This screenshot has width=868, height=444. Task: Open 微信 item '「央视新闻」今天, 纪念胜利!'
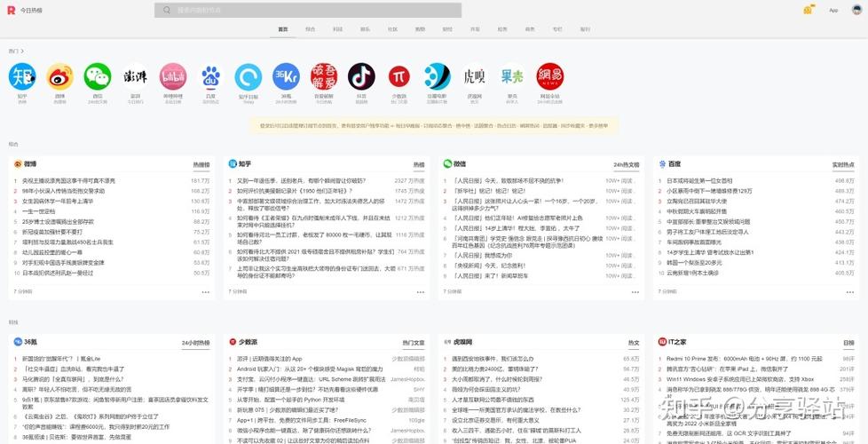(487, 266)
